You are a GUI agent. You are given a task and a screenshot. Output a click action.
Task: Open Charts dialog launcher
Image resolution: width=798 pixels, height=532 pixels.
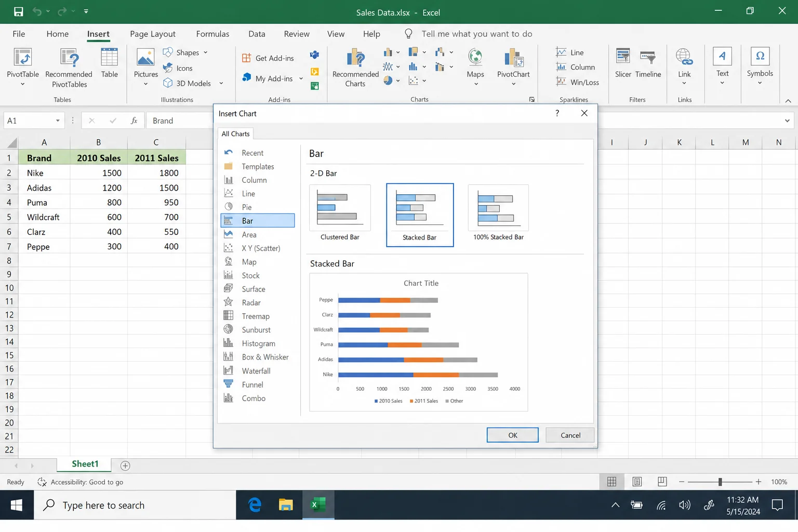pos(531,99)
